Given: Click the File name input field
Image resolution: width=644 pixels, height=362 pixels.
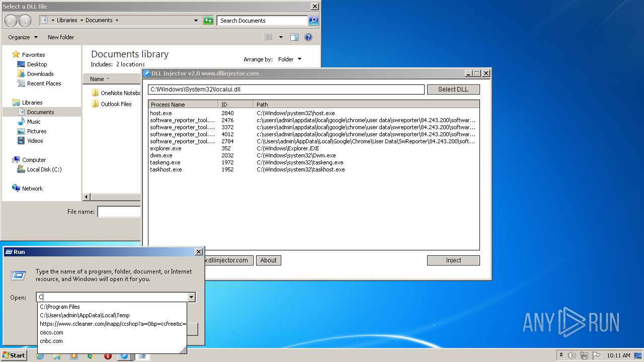Looking at the screenshot, I should (119, 212).
